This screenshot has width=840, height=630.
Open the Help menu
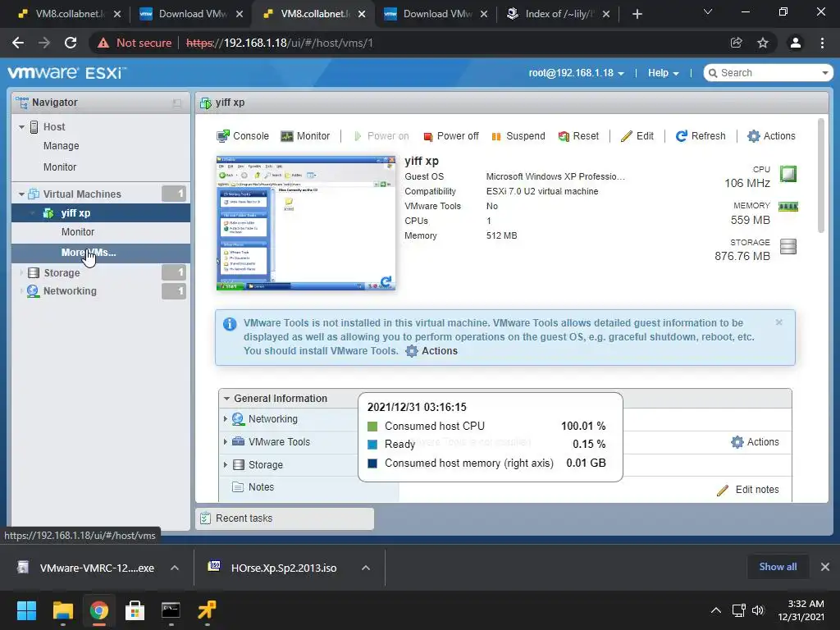point(663,73)
